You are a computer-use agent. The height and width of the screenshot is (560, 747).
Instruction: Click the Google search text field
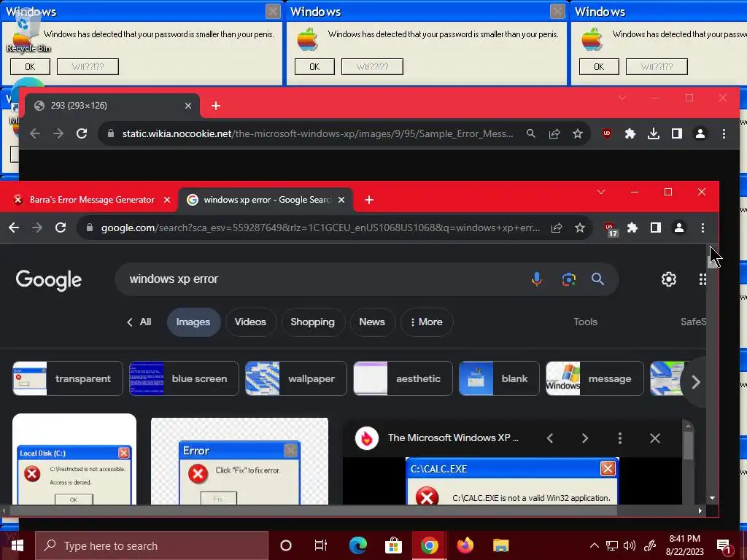point(324,279)
